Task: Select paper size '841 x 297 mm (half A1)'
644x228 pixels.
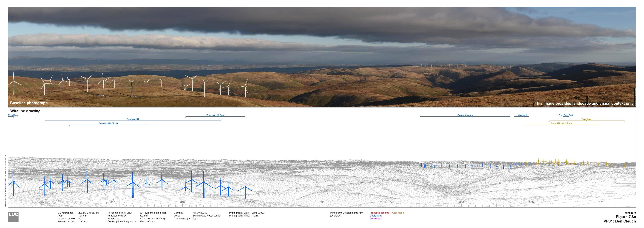Action: coord(152,219)
